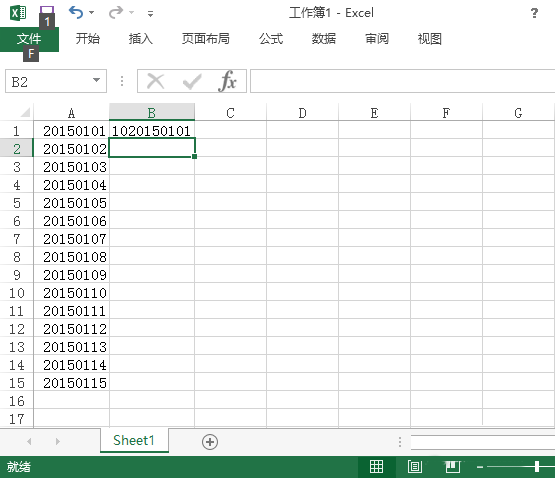Click the zoom slider handle
Image resolution: width=555 pixels, height=478 pixels.
pyautogui.click(x=537, y=467)
